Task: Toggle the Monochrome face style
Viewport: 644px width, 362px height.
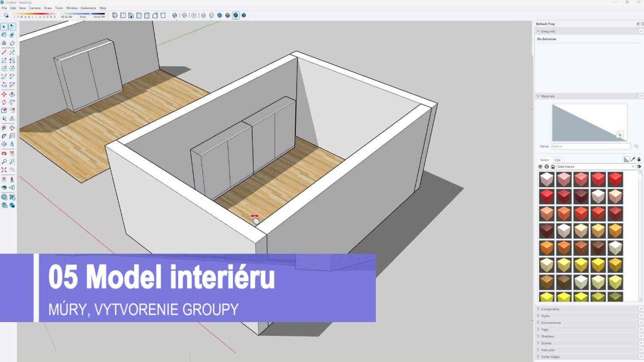Action: (244, 15)
